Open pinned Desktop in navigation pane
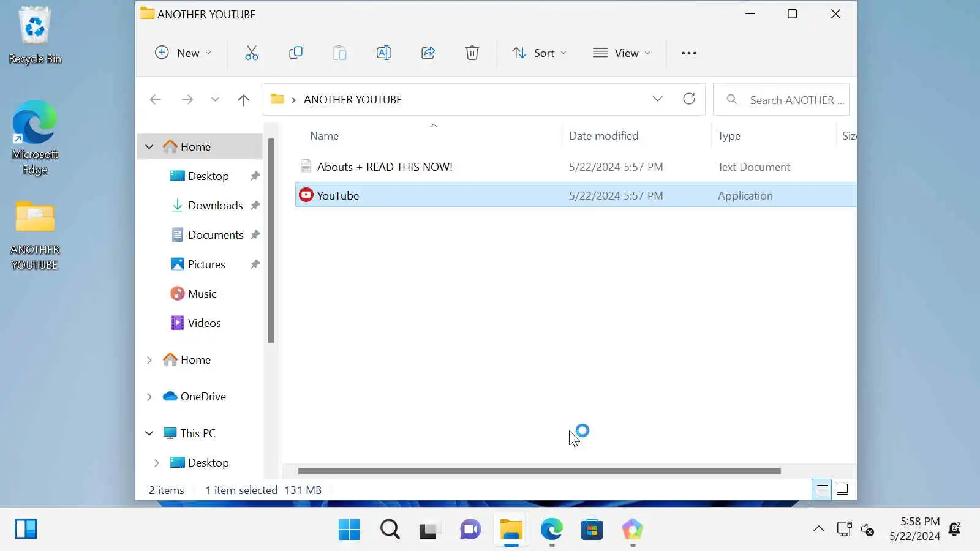 point(208,176)
